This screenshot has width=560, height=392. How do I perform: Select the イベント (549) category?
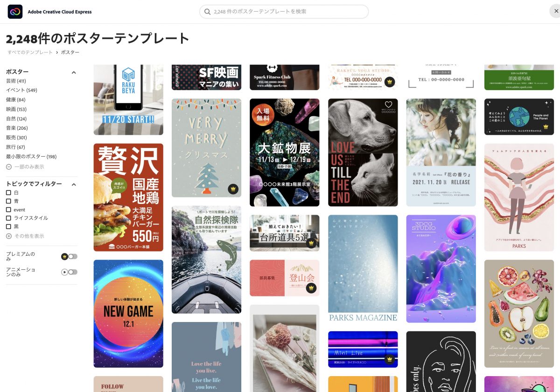pyautogui.click(x=21, y=90)
